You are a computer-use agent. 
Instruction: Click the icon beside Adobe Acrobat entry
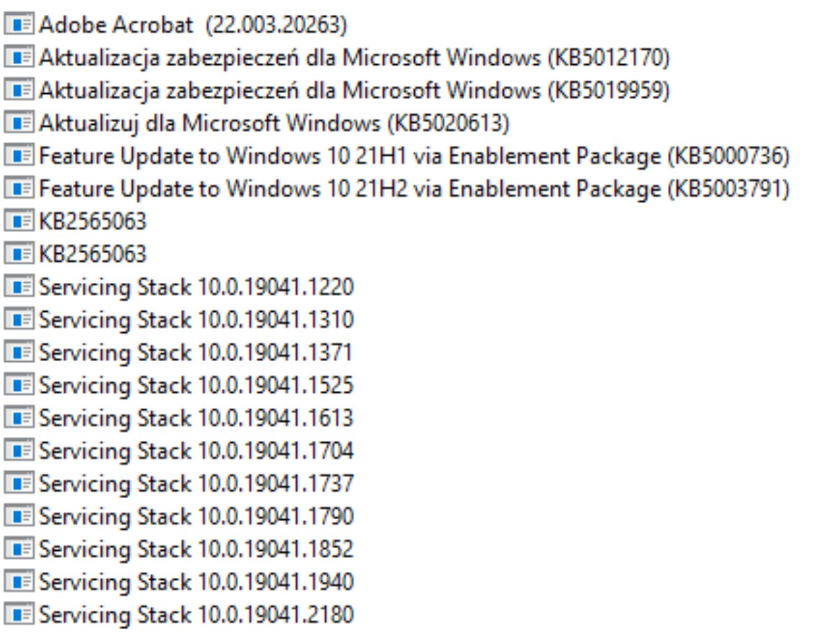point(19,25)
